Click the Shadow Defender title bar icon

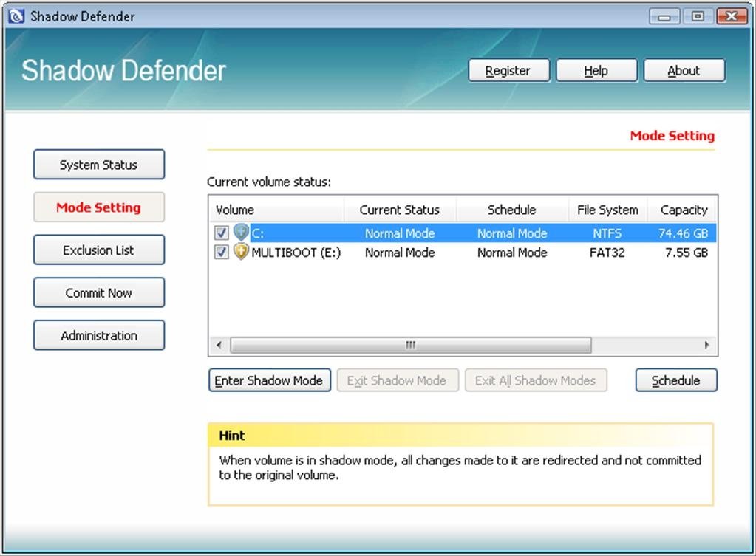(x=16, y=16)
